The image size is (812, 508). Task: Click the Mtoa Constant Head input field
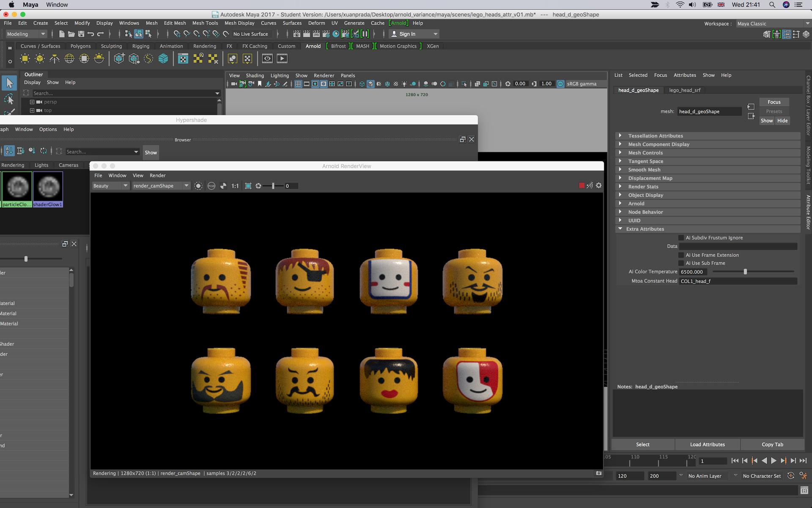pyautogui.click(x=738, y=281)
